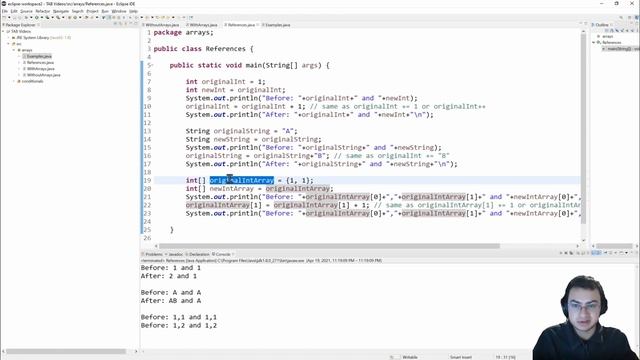Collapse the arrays package node
This screenshot has height=360, width=640.
point(13,50)
